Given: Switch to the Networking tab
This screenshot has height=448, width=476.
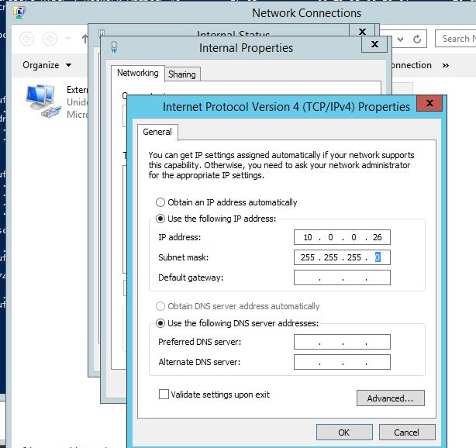Looking at the screenshot, I should pos(137,73).
